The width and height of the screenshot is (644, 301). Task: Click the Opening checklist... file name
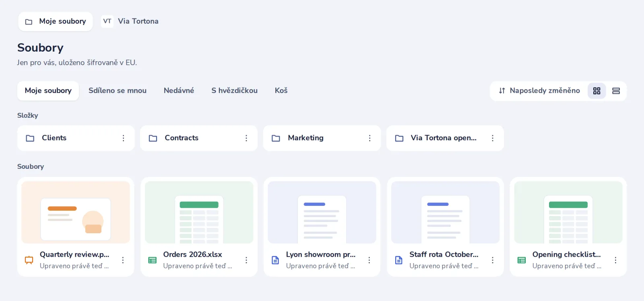566,255
